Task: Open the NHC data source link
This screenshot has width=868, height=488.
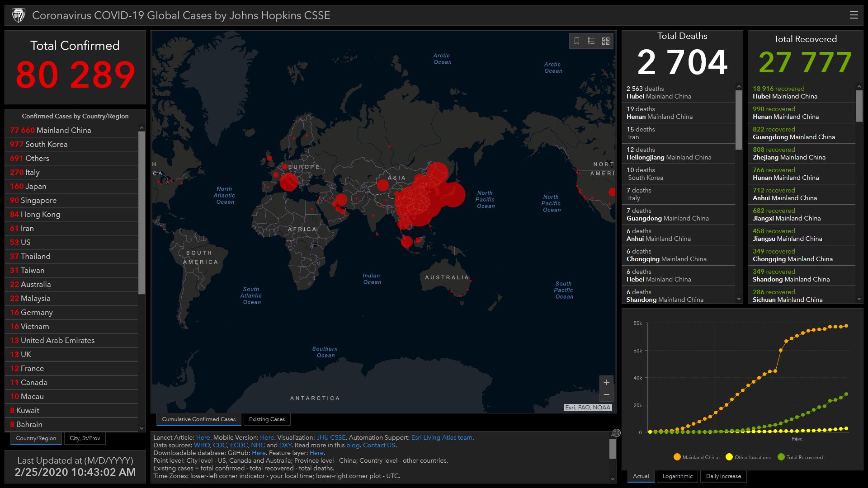Action: tap(258, 445)
